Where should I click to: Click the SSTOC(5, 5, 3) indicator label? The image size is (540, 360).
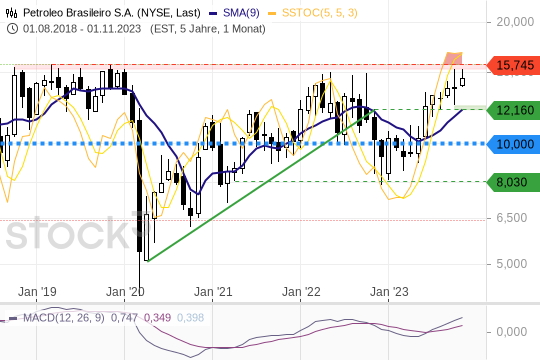(x=320, y=13)
